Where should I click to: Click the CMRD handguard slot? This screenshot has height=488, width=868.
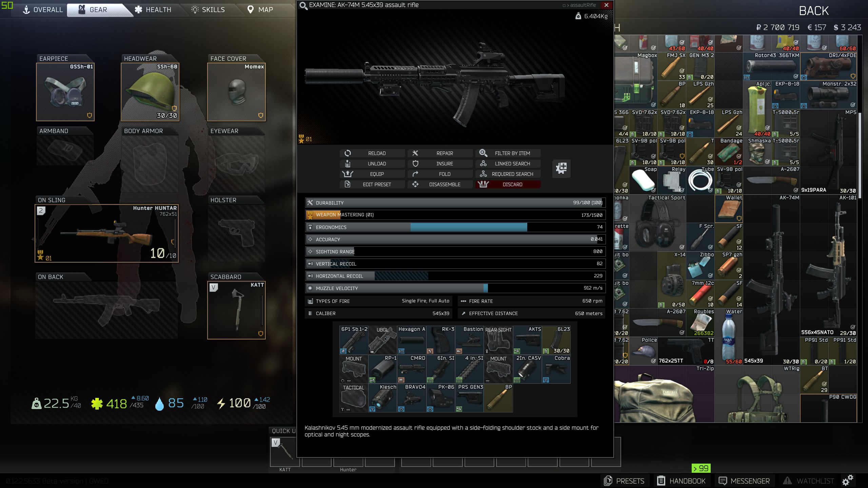pos(411,369)
